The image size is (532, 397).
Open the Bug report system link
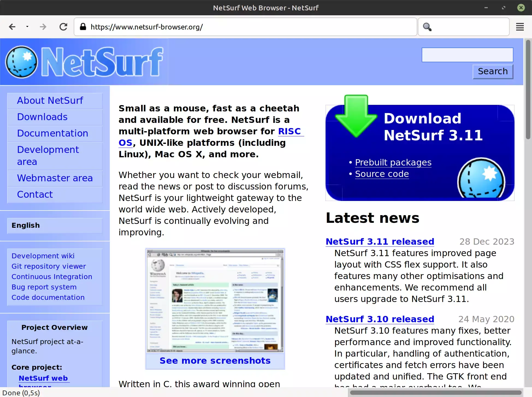(44, 287)
